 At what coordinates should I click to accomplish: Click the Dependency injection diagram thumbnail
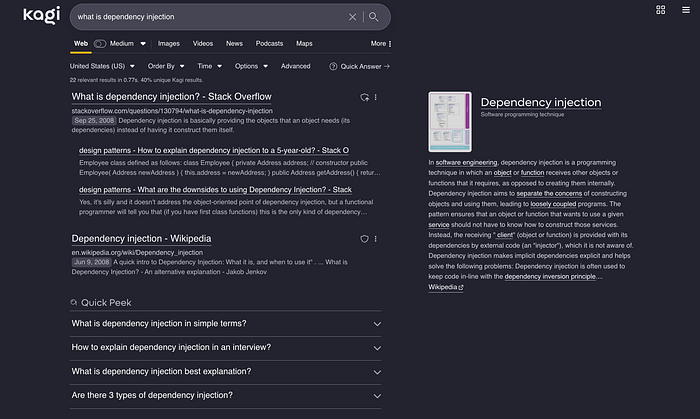[x=450, y=122]
